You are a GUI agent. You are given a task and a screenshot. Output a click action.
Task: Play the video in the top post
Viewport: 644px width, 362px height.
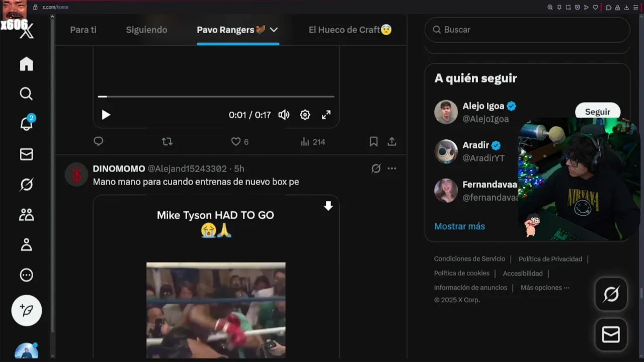[106, 115]
